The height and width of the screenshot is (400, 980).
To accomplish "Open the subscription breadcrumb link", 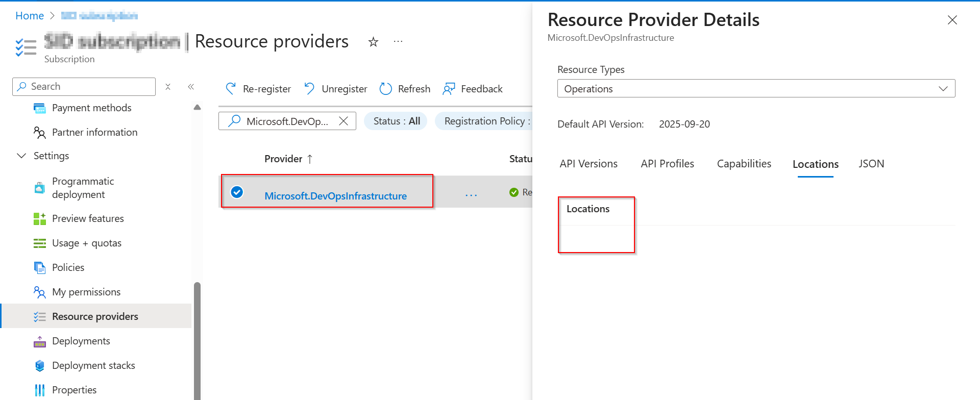I will coord(100,16).
